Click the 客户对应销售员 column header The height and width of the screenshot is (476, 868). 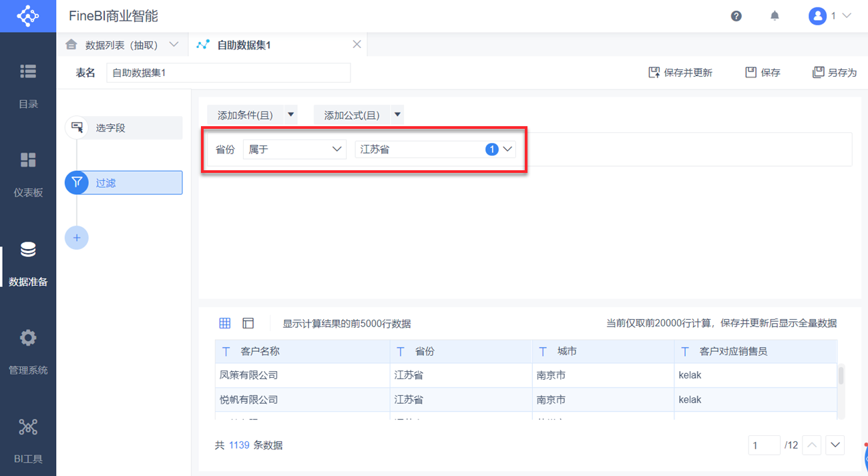[x=756, y=351]
